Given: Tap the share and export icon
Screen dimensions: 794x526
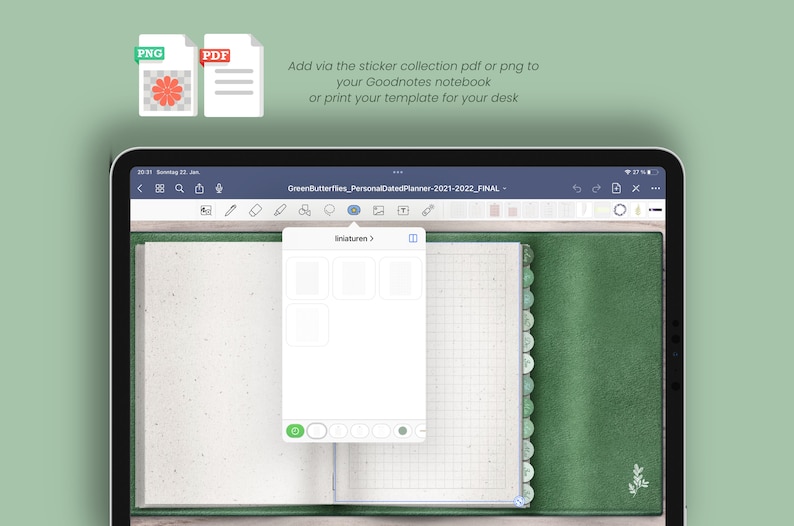Looking at the screenshot, I should pos(199,188).
